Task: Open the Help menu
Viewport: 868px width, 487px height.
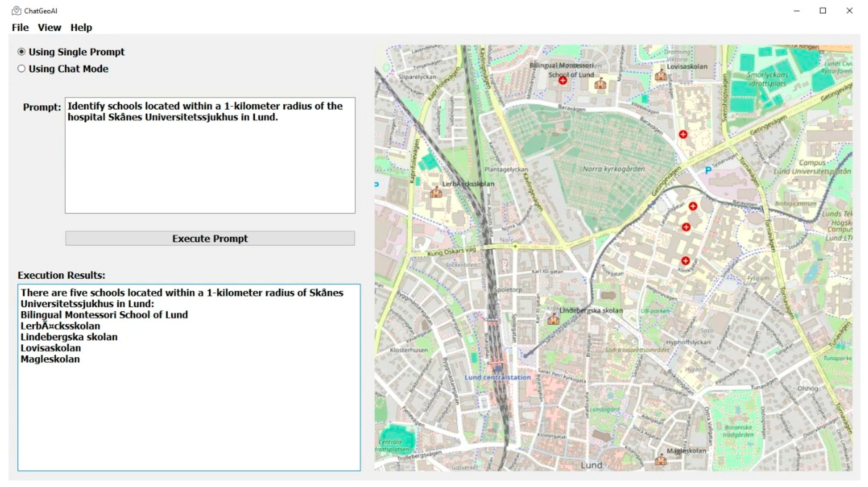Action: pyautogui.click(x=81, y=28)
